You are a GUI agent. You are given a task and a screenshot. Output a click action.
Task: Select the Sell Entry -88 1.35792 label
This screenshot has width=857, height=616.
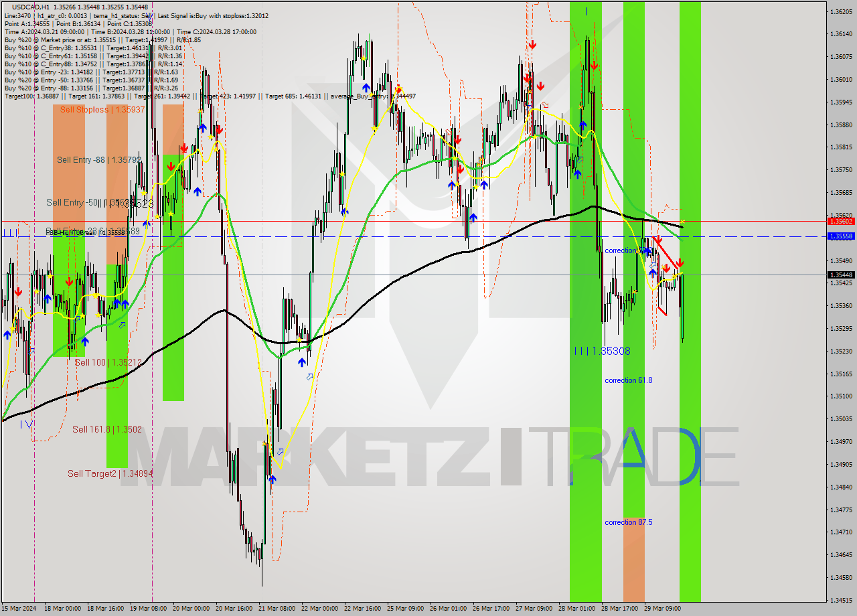[x=98, y=159]
